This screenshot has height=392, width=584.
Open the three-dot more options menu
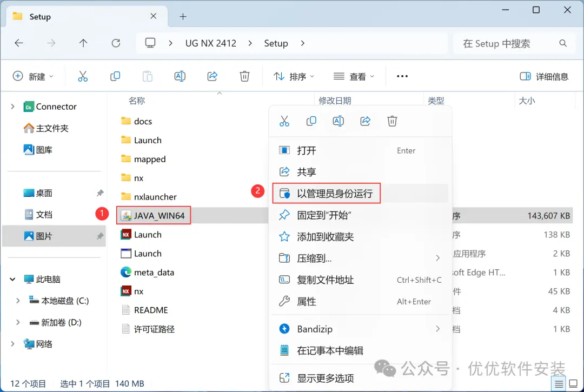[x=402, y=76]
